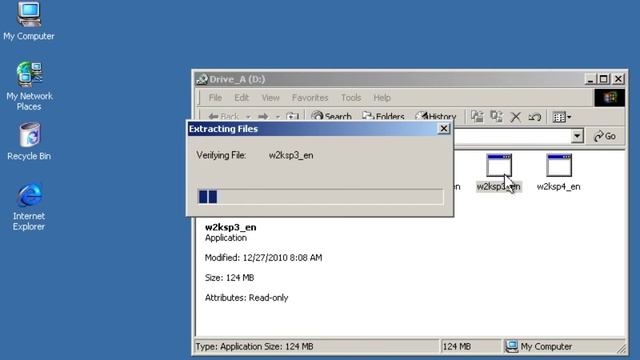Click the Windows logo throbber in Explorer
The width and height of the screenshot is (640, 360).
609,98
